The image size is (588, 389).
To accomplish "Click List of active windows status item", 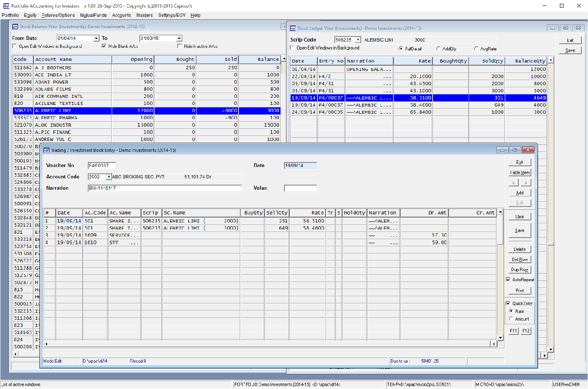I will (x=21, y=384).
